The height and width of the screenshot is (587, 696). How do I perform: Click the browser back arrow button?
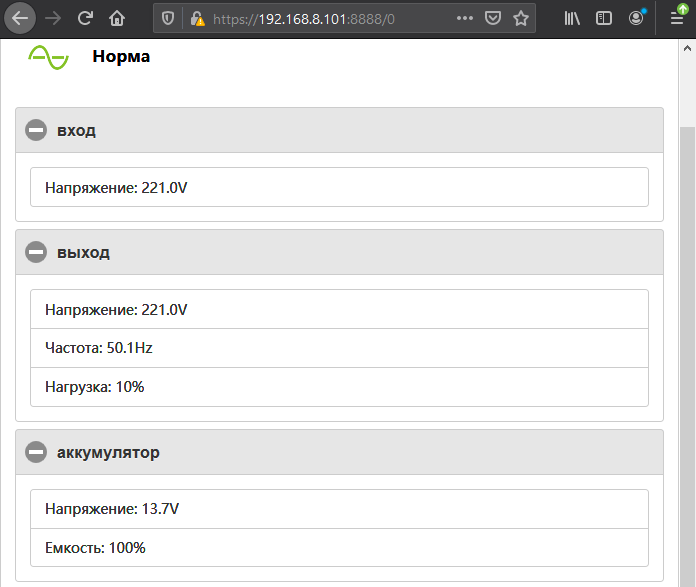[20, 18]
